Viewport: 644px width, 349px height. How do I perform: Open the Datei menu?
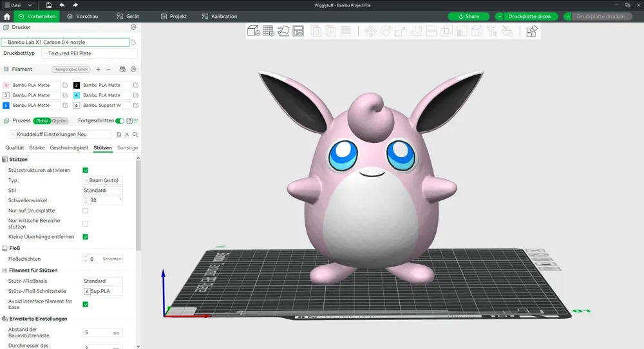[13, 5]
